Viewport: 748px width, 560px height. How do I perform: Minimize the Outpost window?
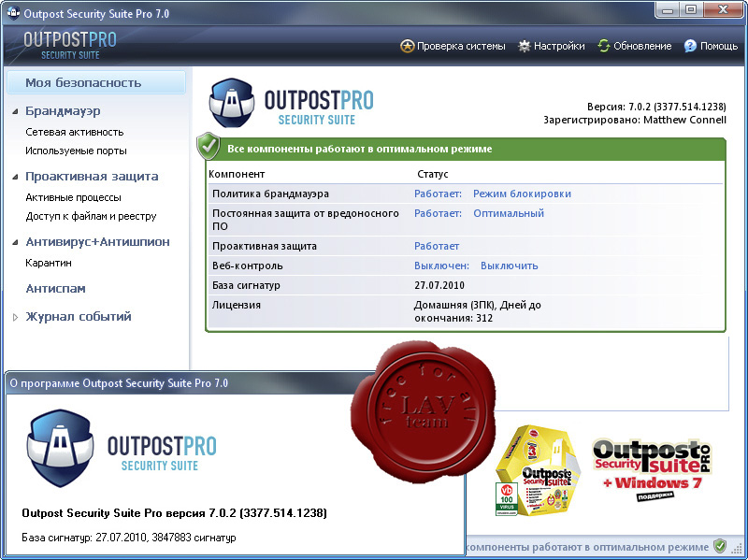pyautogui.click(x=668, y=9)
